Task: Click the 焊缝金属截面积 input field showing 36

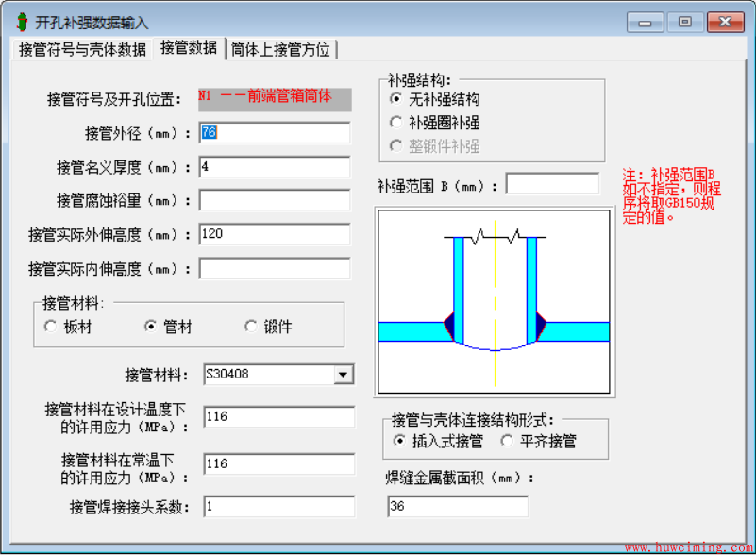Action: [x=458, y=506]
